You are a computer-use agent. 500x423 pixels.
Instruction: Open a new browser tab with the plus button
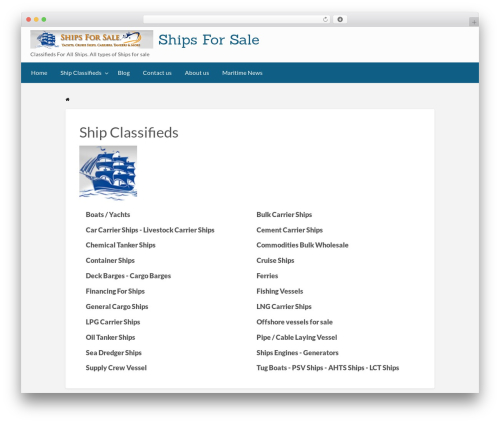tap(474, 22)
